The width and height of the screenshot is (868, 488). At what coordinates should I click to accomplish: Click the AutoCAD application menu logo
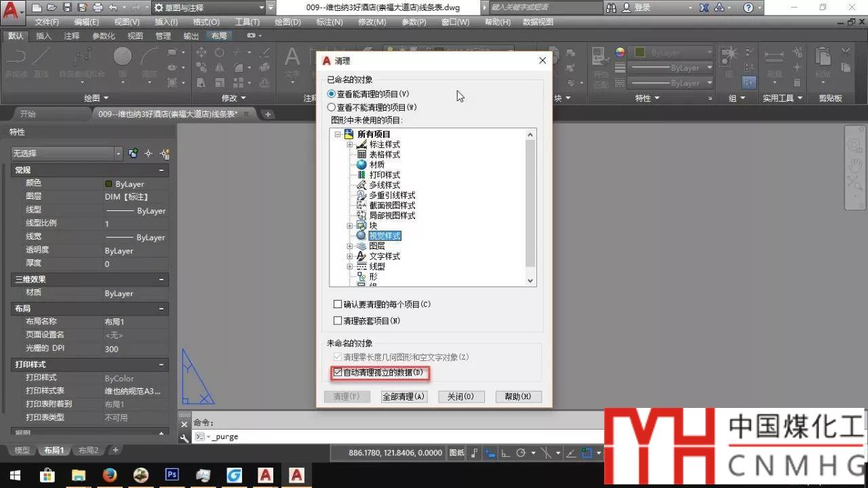tap(14, 9)
